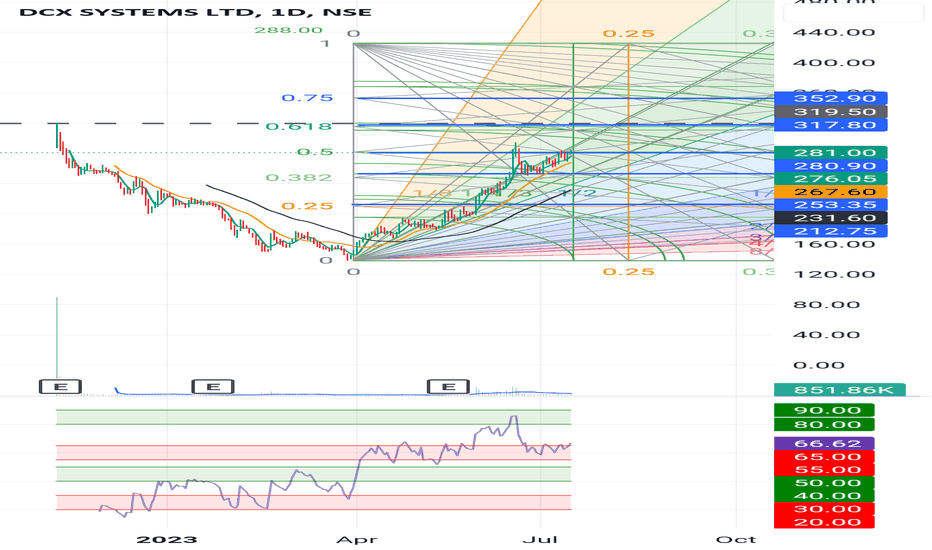Viewport: 932px width, 550px height.
Task: Select the blue 0.75 Fibonacci level label
Action: click(307, 98)
